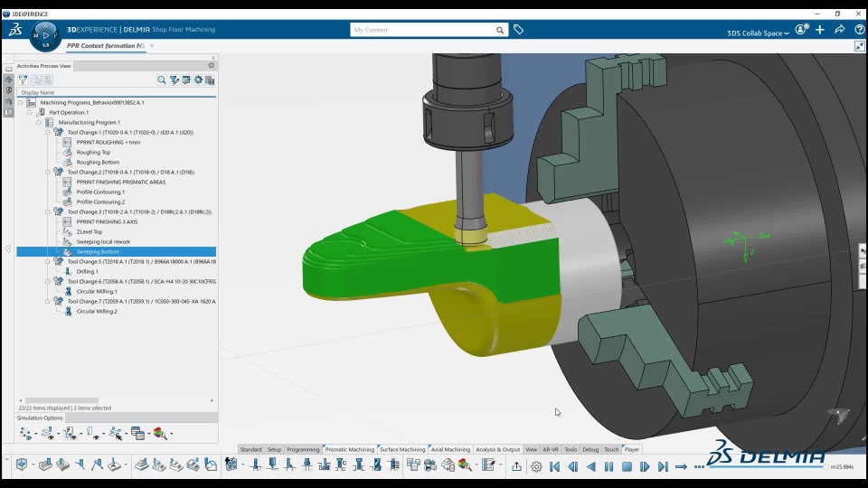Click the plus Add icon in top bar
This screenshot has height=488, width=868.
tap(820, 30)
